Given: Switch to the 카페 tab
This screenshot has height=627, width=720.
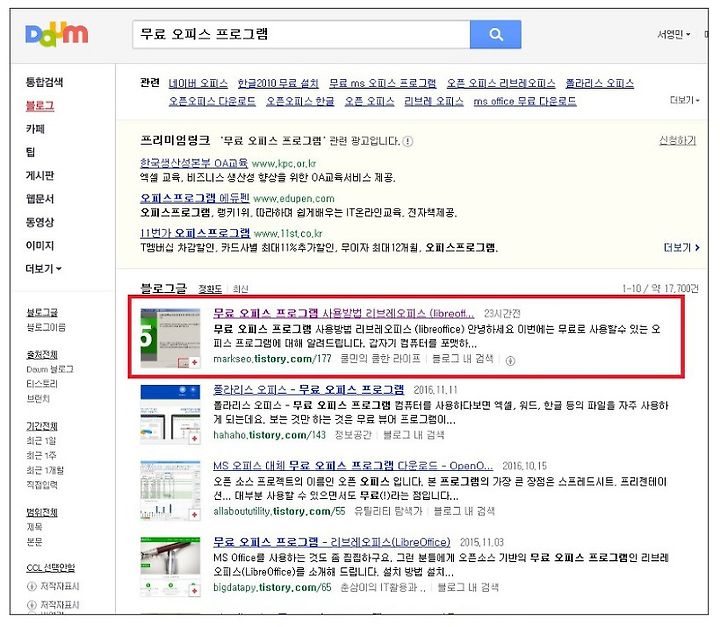Looking at the screenshot, I should coord(35,129).
